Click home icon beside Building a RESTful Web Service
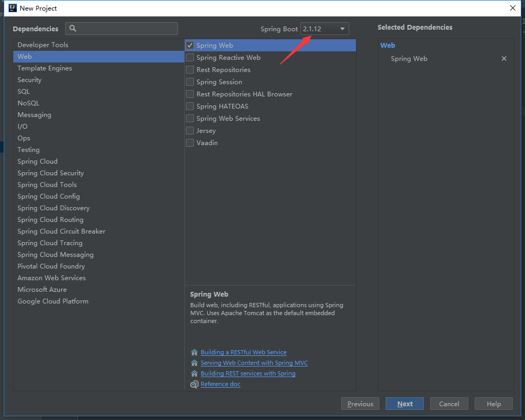 [194, 352]
